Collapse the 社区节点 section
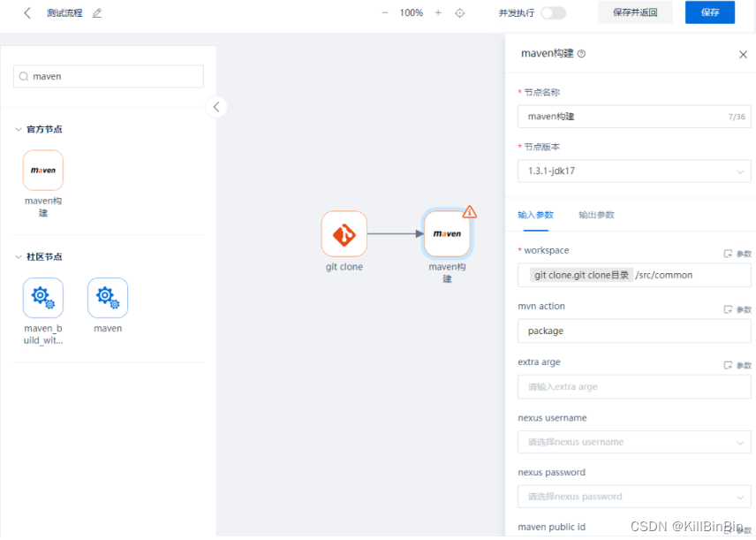The height and width of the screenshot is (540, 756). tap(19, 256)
